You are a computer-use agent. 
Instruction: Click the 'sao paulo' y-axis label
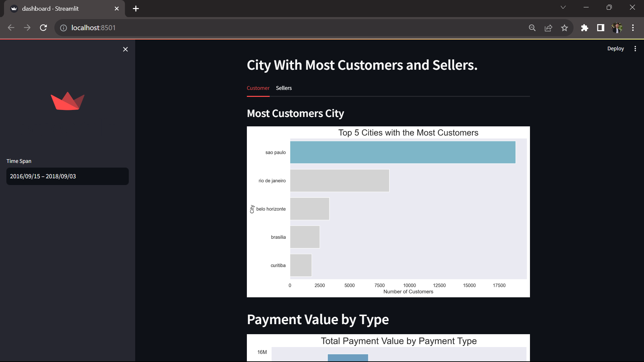click(275, 152)
